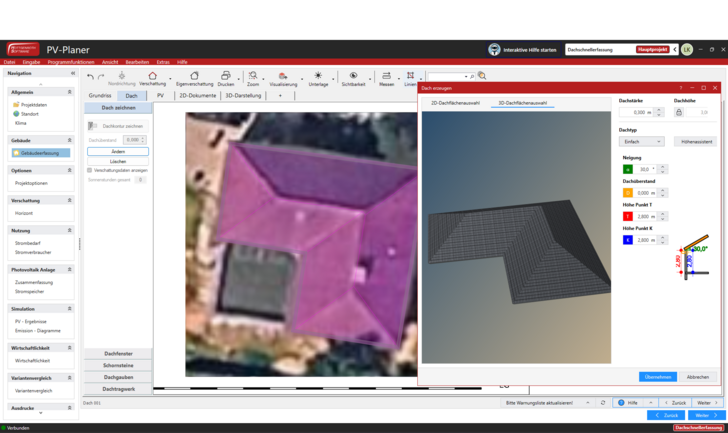This screenshot has height=433, width=728.
Task: Click the Abbrechen button
Action: pyautogui.click(x=697, y=377)
